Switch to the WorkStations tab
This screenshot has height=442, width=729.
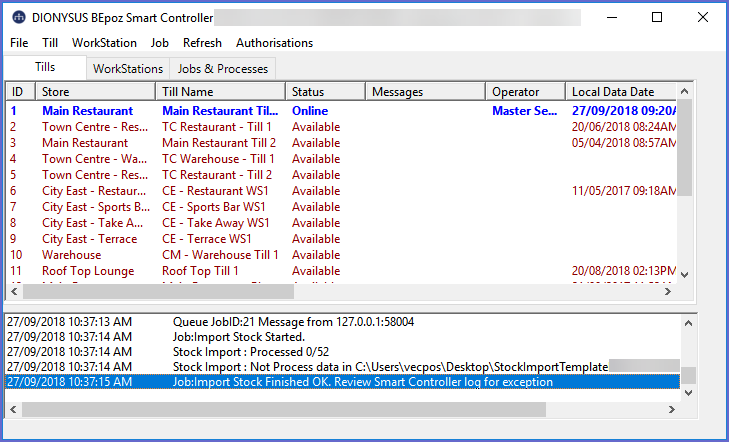[127, 69]
